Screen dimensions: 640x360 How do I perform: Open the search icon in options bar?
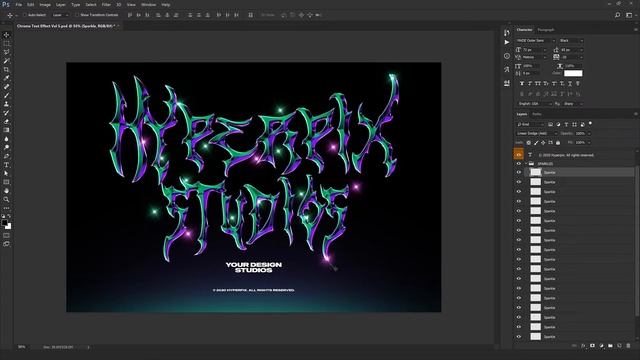[618, 15]
